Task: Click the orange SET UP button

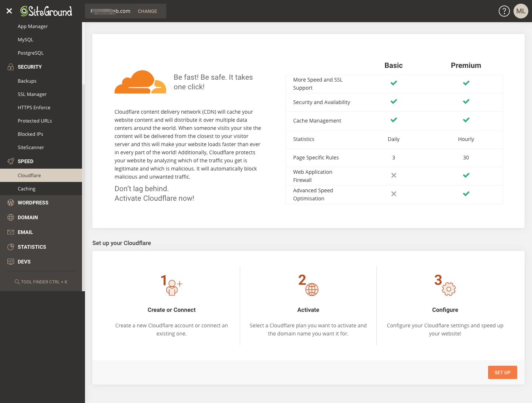Action: tap(502, 372)
